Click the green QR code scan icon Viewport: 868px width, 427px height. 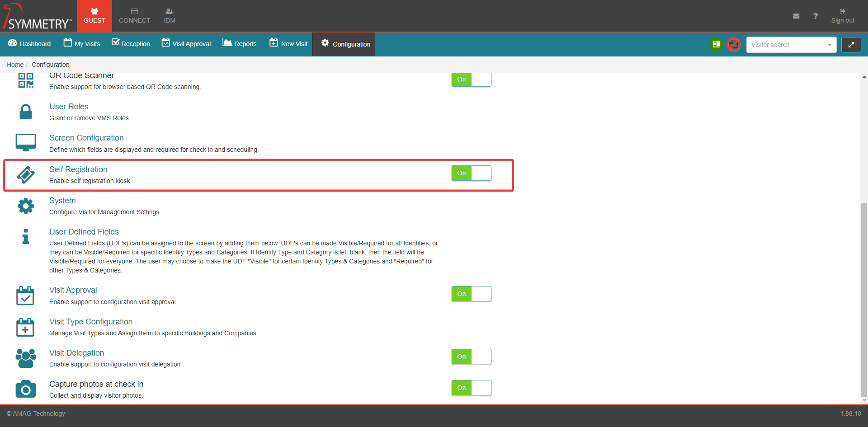(717, 44)
